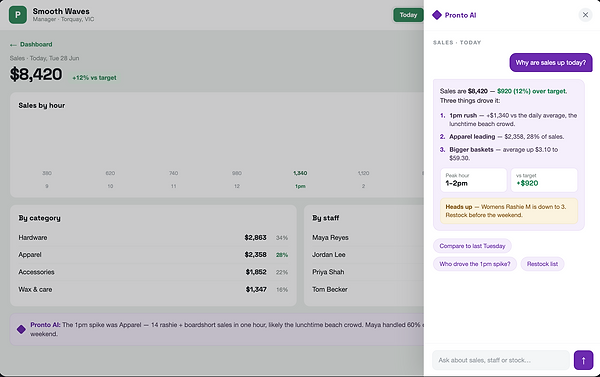The image size is (600, 377).
Task: Close the Pronto AI panel
Action: pyautogui.click(x=585, y=15)
